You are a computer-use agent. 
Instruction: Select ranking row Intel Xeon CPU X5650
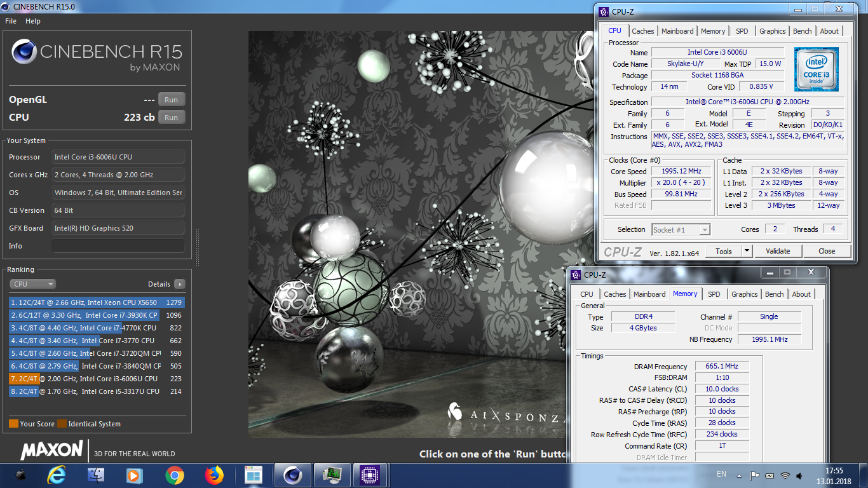(x=96, y=302)
